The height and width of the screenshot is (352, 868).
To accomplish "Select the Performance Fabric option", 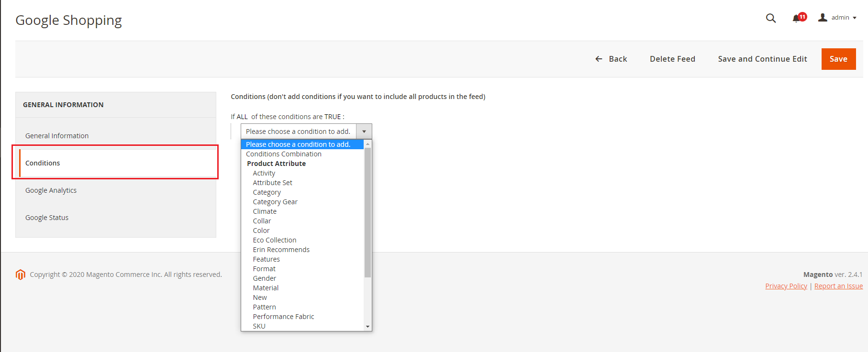I will tap(302, 317).
